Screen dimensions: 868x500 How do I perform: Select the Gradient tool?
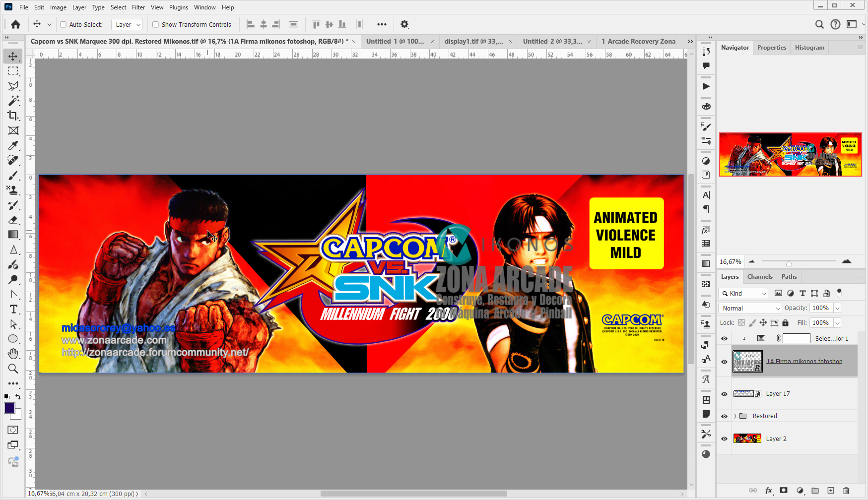13,235
